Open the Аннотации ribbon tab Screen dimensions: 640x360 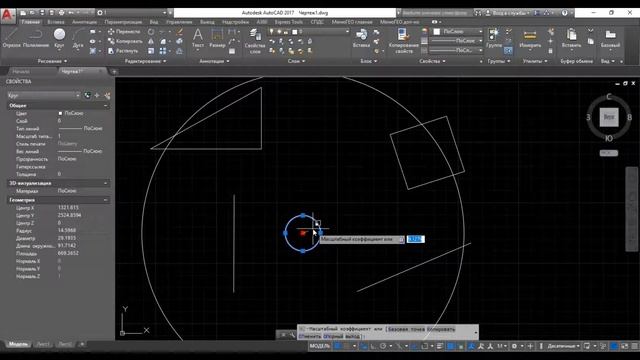(84, 22)
